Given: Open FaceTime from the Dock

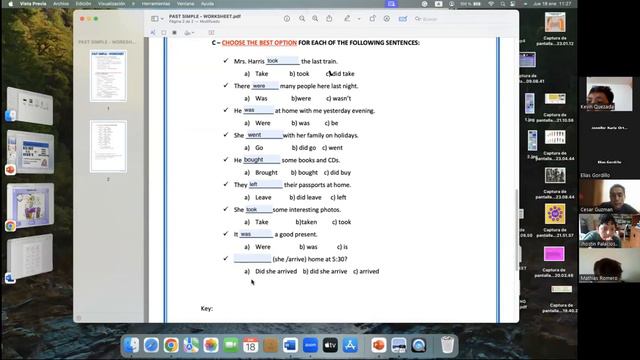Looking at the screenshot, I should (x=231, y=345).
